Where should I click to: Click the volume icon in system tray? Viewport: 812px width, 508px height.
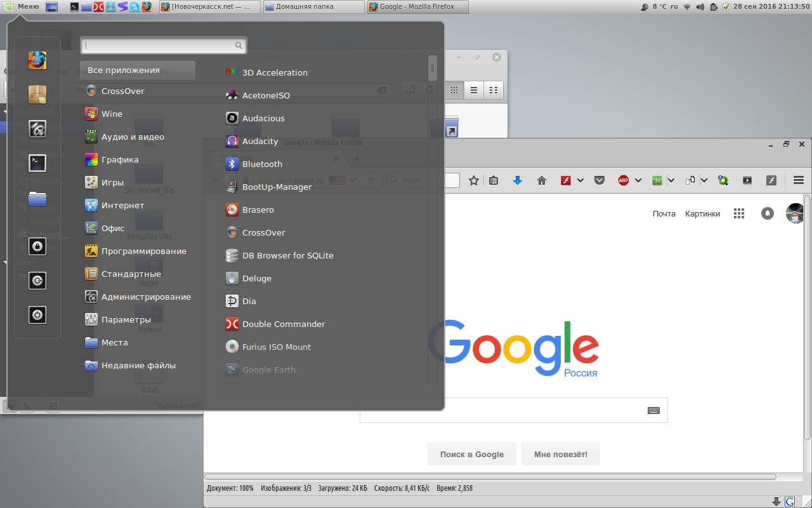point(700,7)
